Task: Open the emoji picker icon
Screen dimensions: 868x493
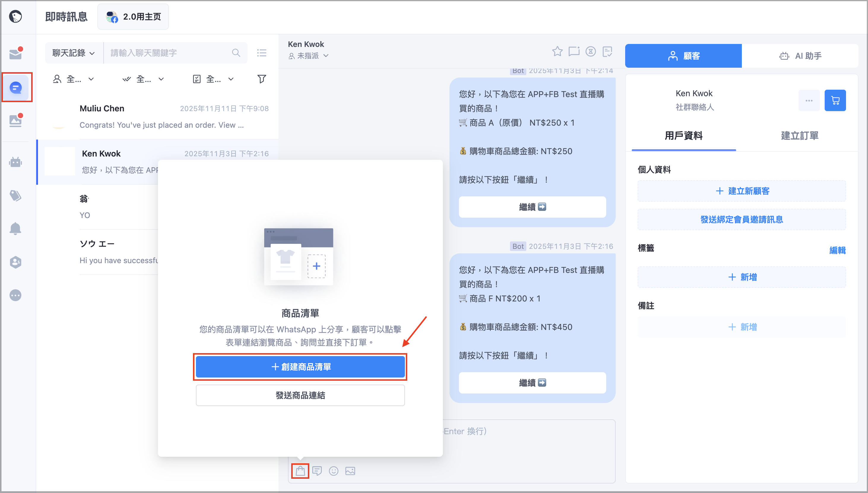Action: [334, 471]
